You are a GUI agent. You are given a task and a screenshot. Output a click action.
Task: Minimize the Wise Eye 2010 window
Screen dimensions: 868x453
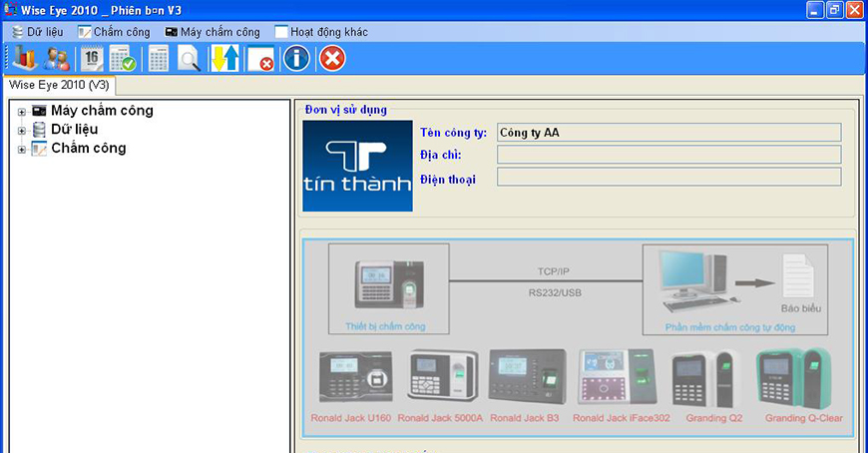point(815,10)
